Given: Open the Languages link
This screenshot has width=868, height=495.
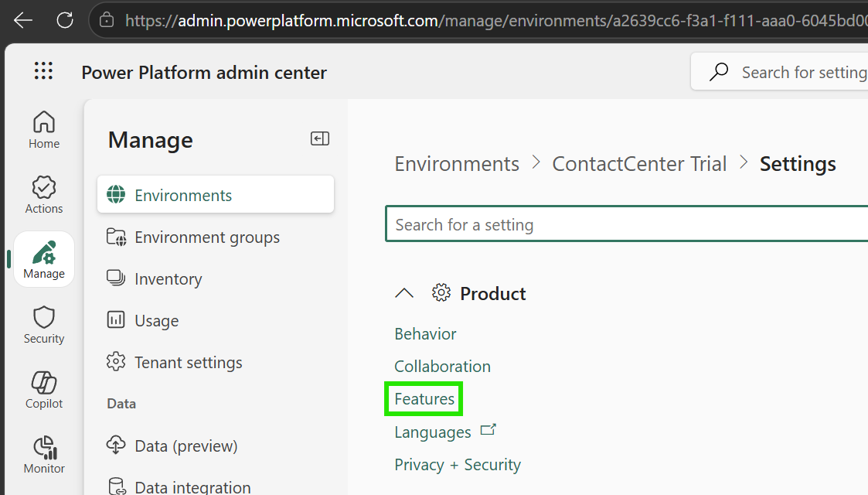Looking at the screenshot, I should click(432, 432).
